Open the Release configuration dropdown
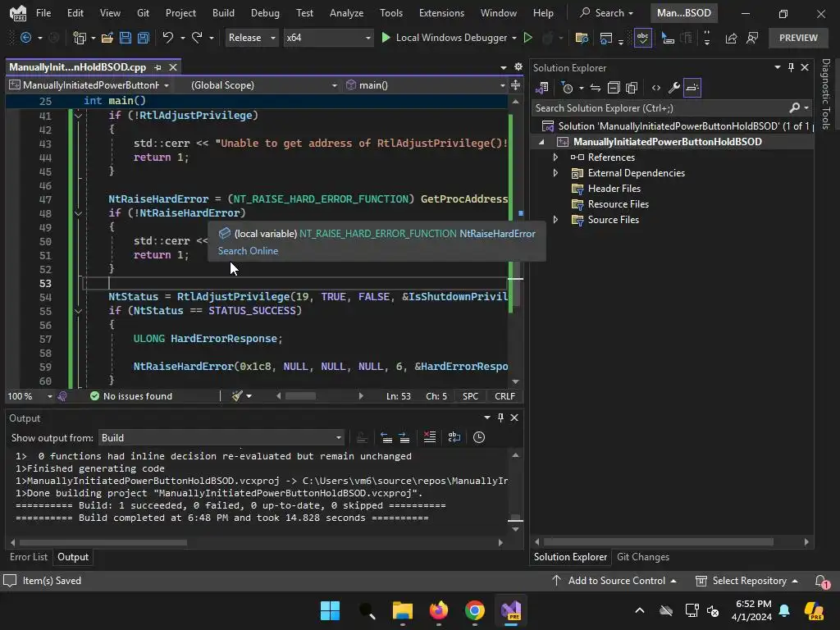This screenshot has height=630, width=840. [252, 38]
